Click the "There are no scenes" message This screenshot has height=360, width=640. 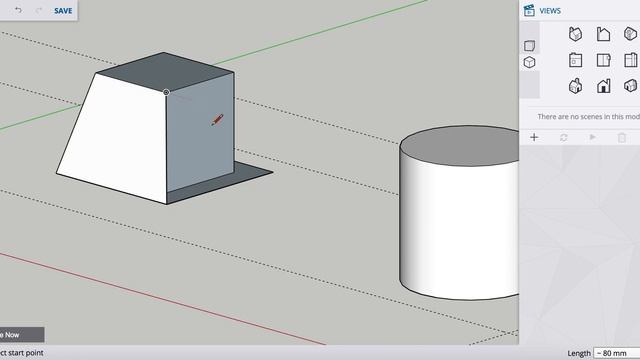[x=589, y=117]
